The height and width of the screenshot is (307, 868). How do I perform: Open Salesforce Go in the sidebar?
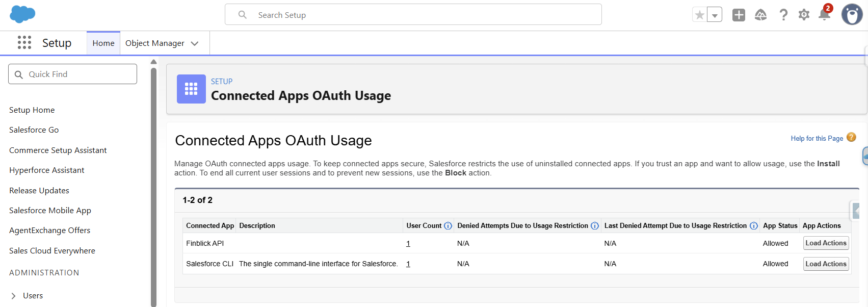[x=34, y=130]
